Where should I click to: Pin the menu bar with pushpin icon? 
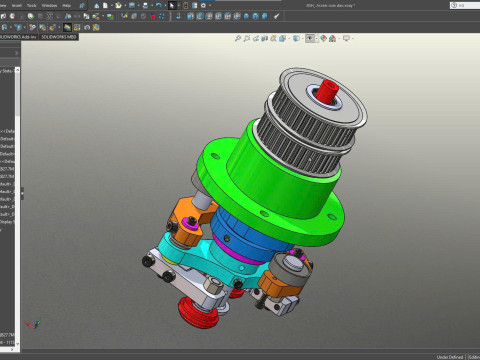pos(82,6)
